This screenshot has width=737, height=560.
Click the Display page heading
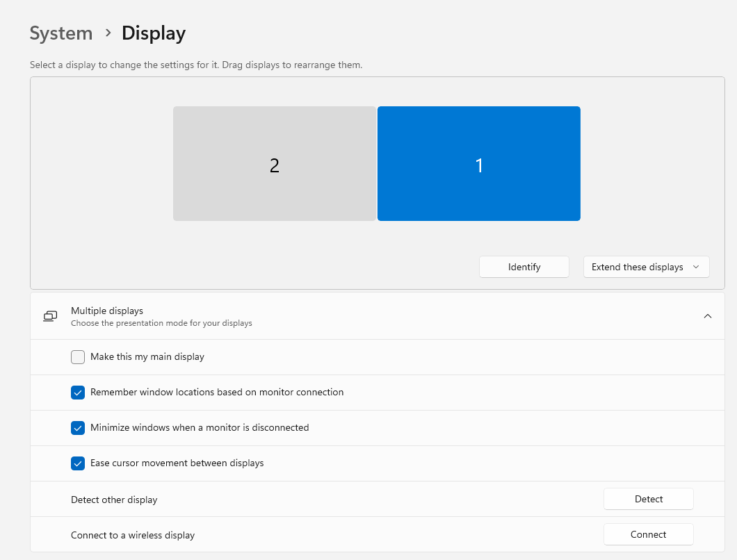[153, 33]
